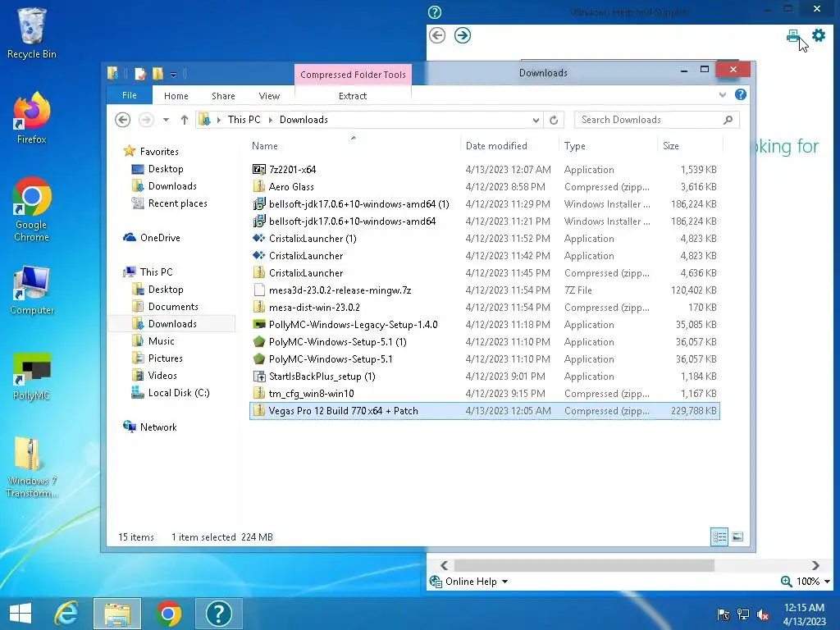
Task: Select Windows 7 Transform zip on desktop
Action: click(x=32, y=467)
